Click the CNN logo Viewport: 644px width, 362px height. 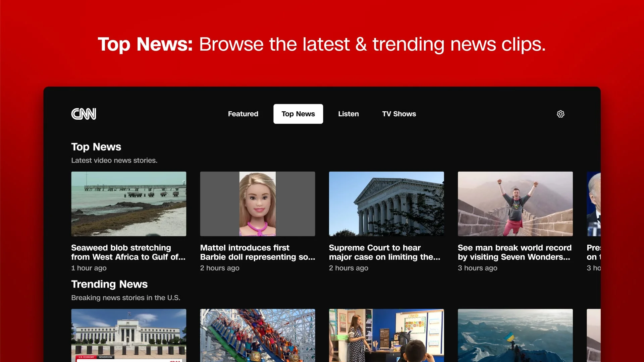84,114
